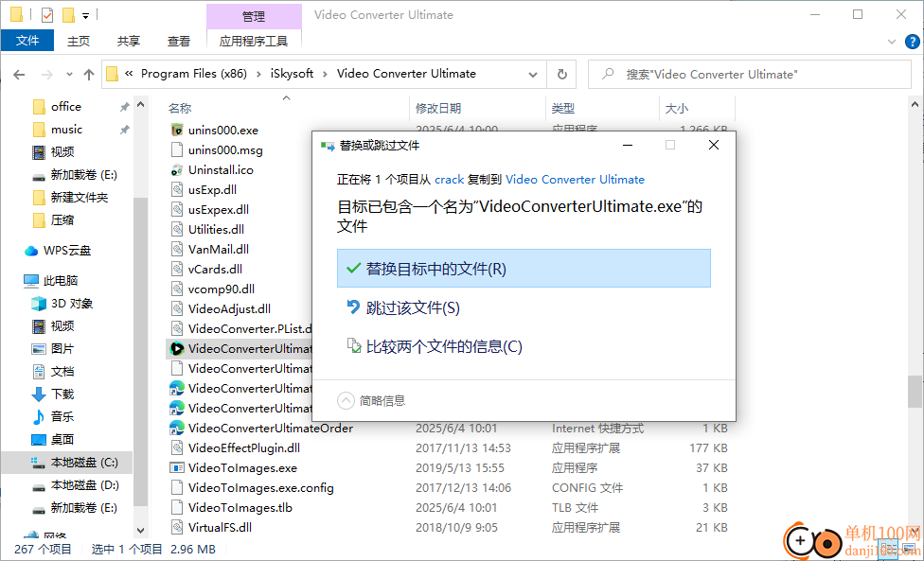Open the Explorer help icon
Screen dimensions: 924x561
912,42
